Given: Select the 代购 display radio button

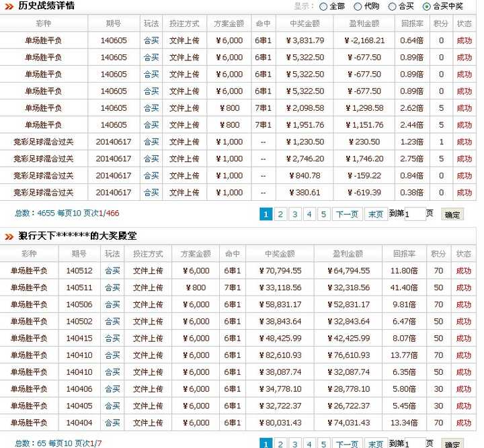Looking at the screenshot, I should tap(358, 7).
